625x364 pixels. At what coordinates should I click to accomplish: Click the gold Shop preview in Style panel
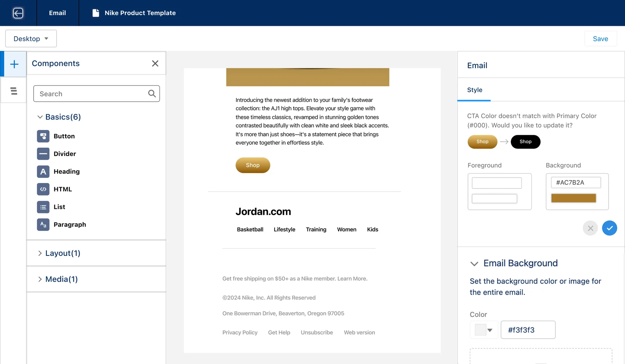point(482,142)
